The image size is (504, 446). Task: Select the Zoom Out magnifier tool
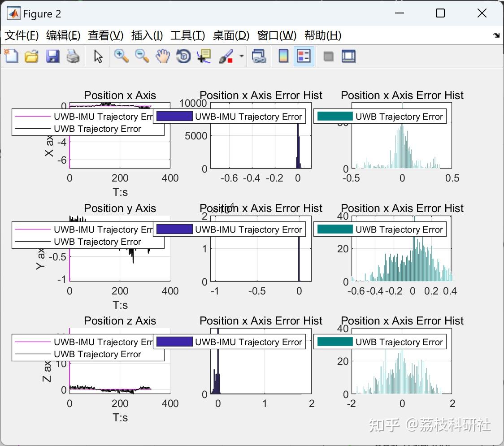coord(142,56)
